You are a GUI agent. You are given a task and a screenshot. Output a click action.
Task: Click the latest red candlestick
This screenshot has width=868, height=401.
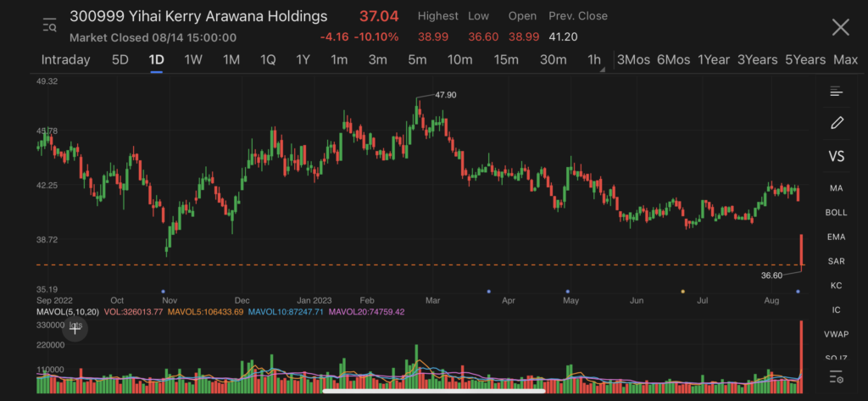point(801,252)
